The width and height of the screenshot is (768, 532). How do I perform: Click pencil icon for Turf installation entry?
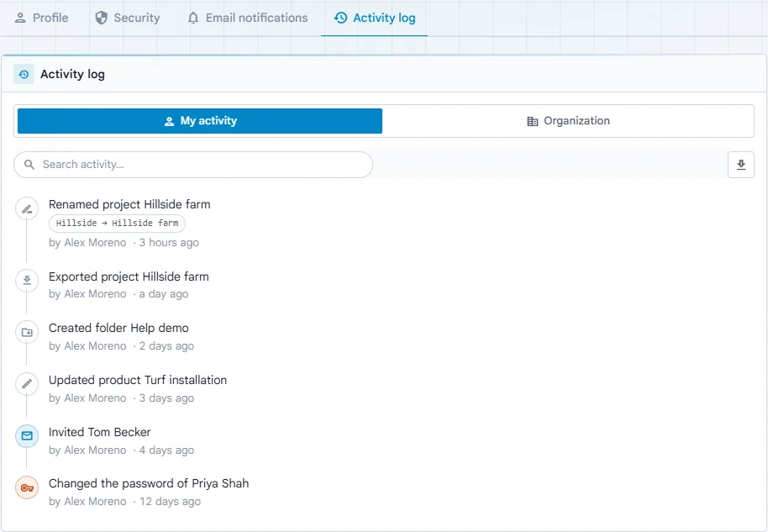(x=27, y=383)
